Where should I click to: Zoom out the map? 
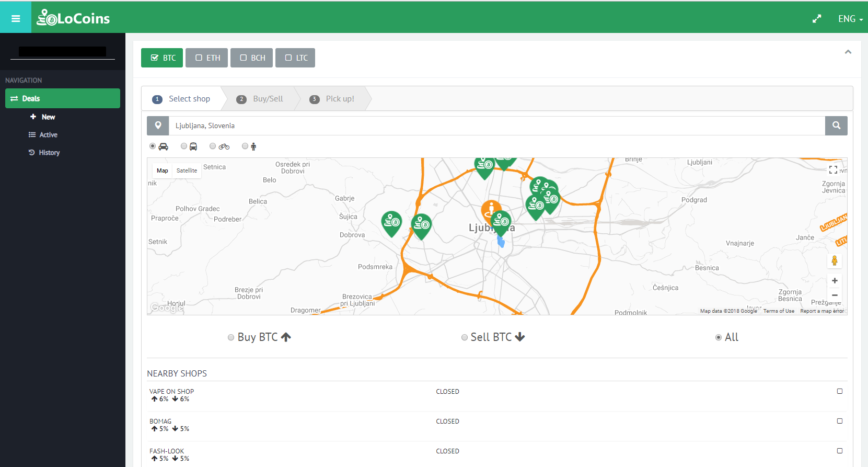coord(835,295)
